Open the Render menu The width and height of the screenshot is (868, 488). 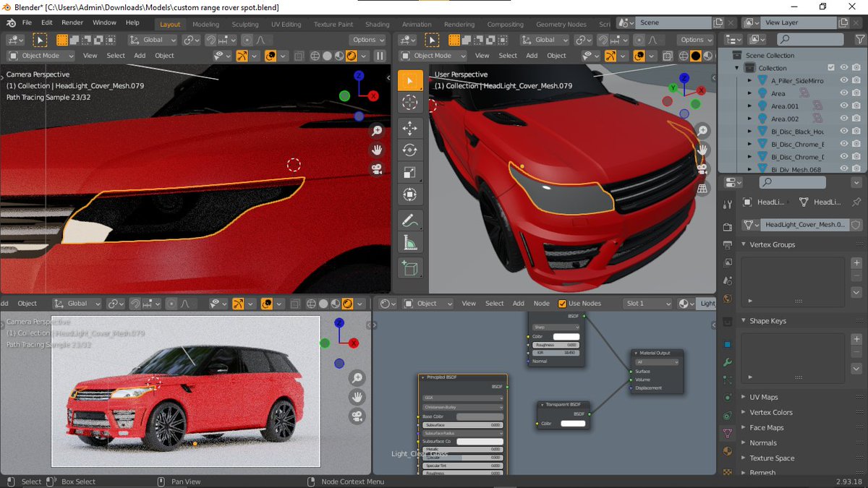72,22
